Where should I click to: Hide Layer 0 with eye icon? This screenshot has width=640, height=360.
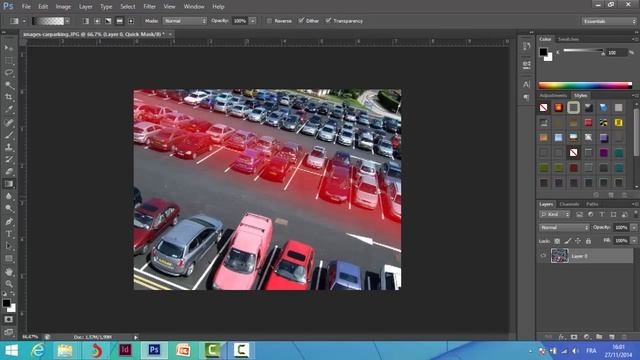coord(543,256)
